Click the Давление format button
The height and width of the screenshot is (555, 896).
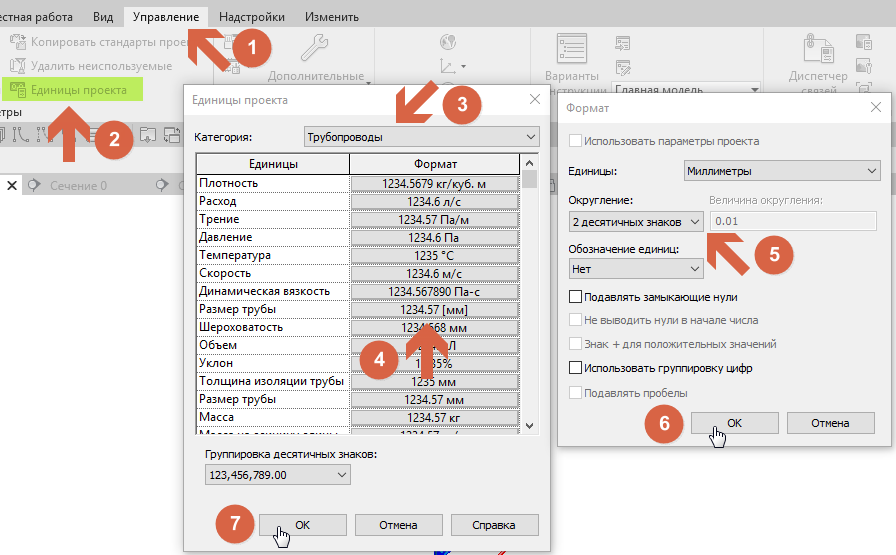[434, 238]
